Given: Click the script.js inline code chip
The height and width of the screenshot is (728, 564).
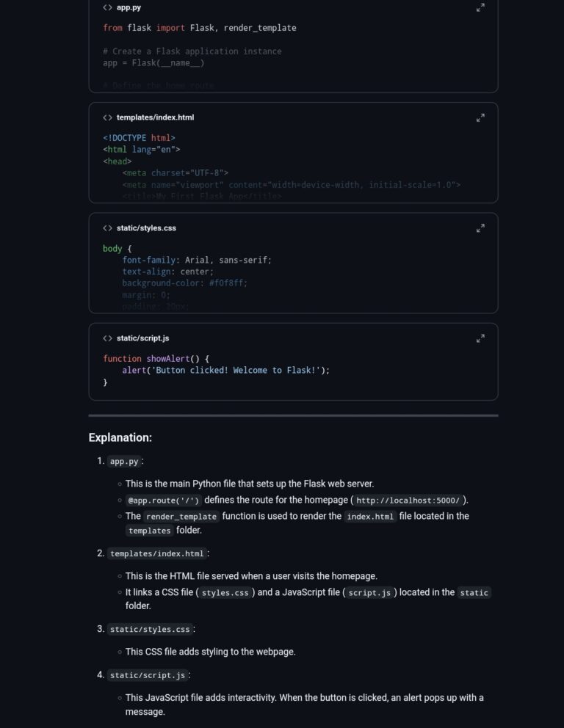Looking at the screenshot, I should click(x=369, y=592).
